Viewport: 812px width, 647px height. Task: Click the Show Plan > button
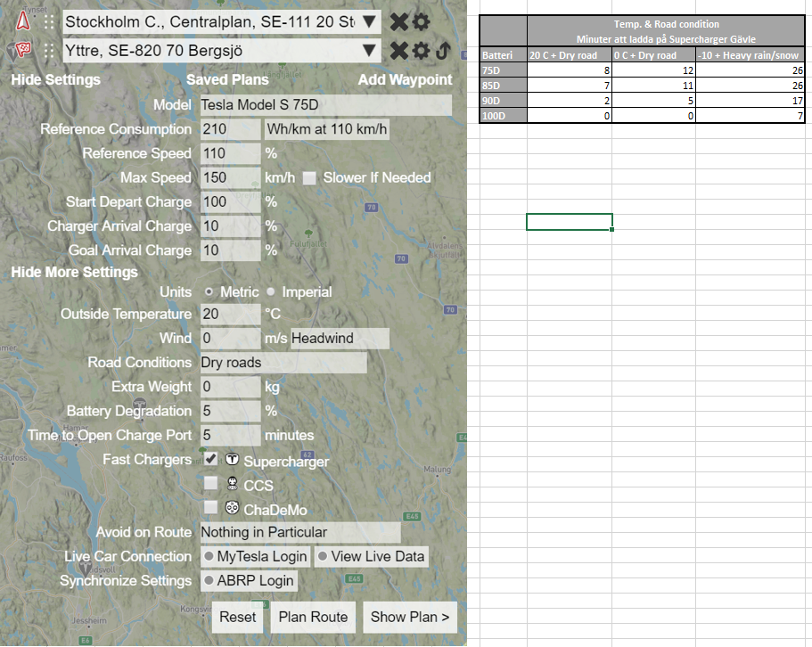[410, 618]
